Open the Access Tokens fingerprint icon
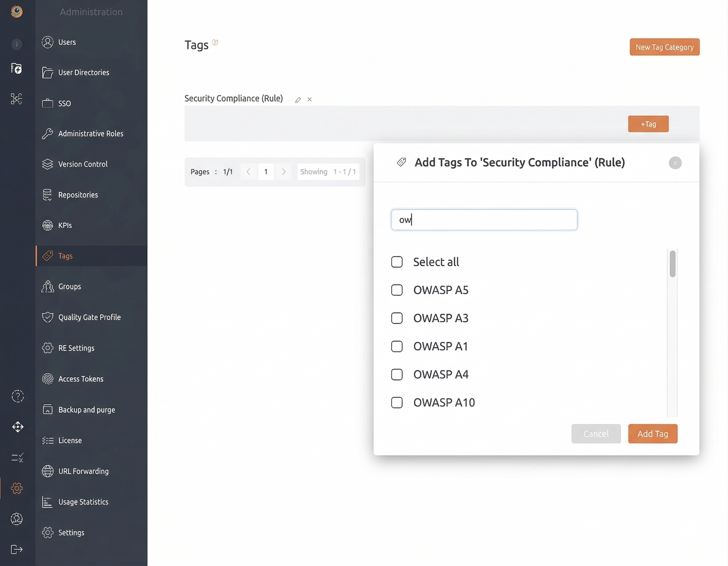The height and width of the screenshot is (566, 728). click(x=48, y=379)
